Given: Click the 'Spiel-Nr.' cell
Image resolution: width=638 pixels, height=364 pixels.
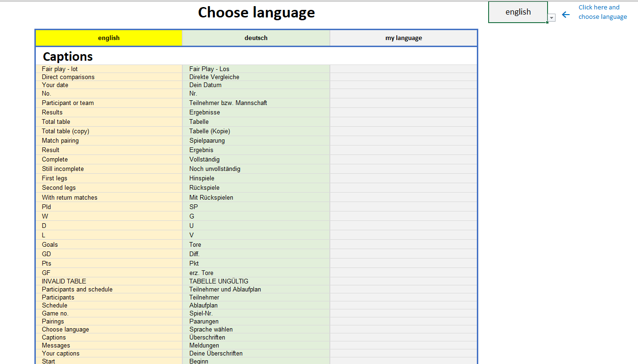Looking at the screenshot, I should point(256,313).
